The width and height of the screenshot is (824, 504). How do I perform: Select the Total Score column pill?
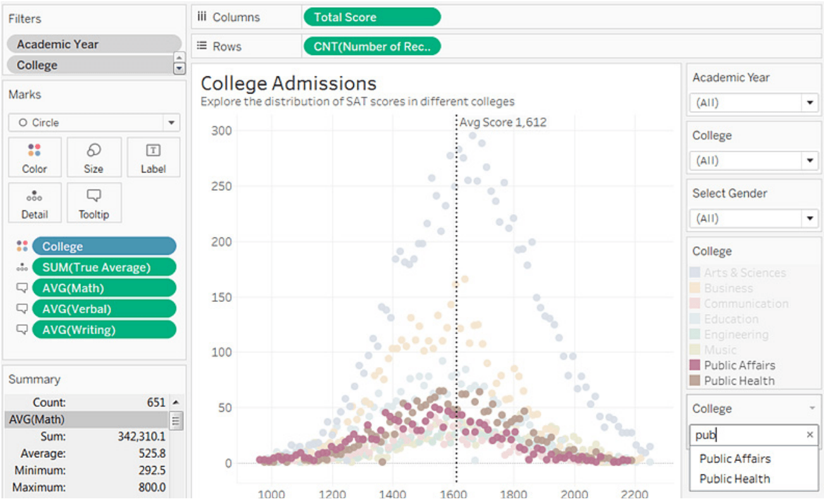372,17
